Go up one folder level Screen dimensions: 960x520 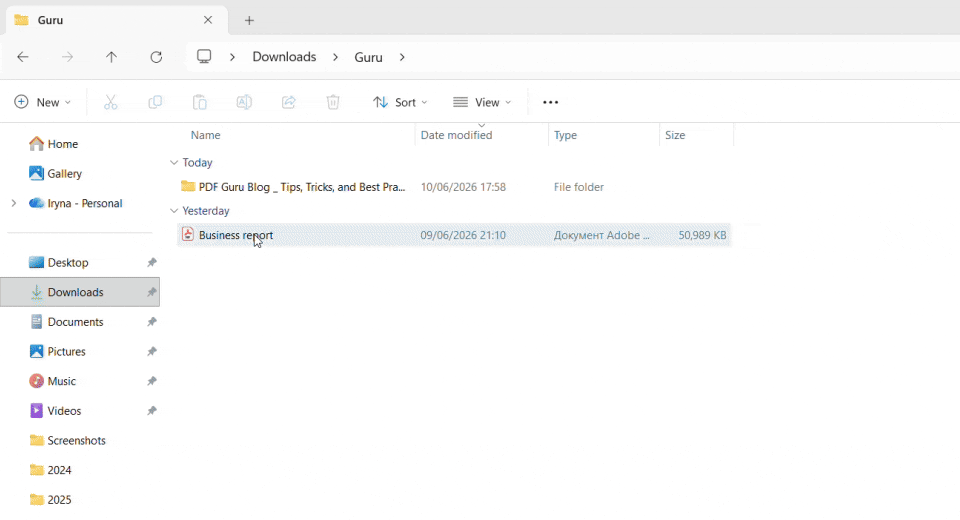pyautogui.click(x=111, y=57)
